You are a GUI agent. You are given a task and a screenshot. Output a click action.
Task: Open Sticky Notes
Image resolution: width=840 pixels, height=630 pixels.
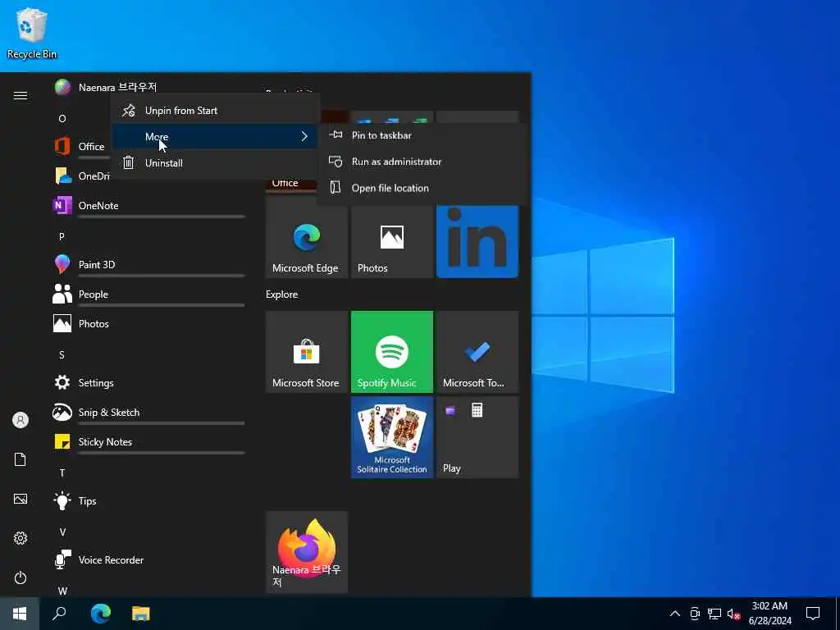click(149, 441)
